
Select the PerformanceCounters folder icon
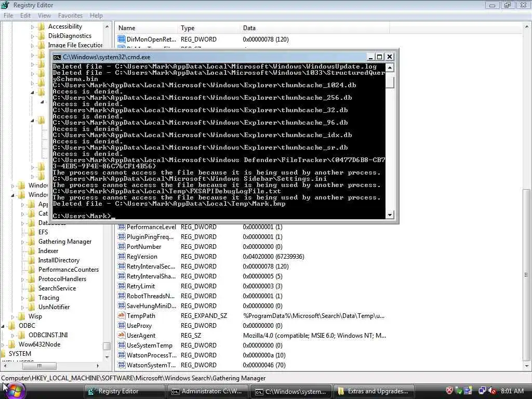click(x=32, y=270)
